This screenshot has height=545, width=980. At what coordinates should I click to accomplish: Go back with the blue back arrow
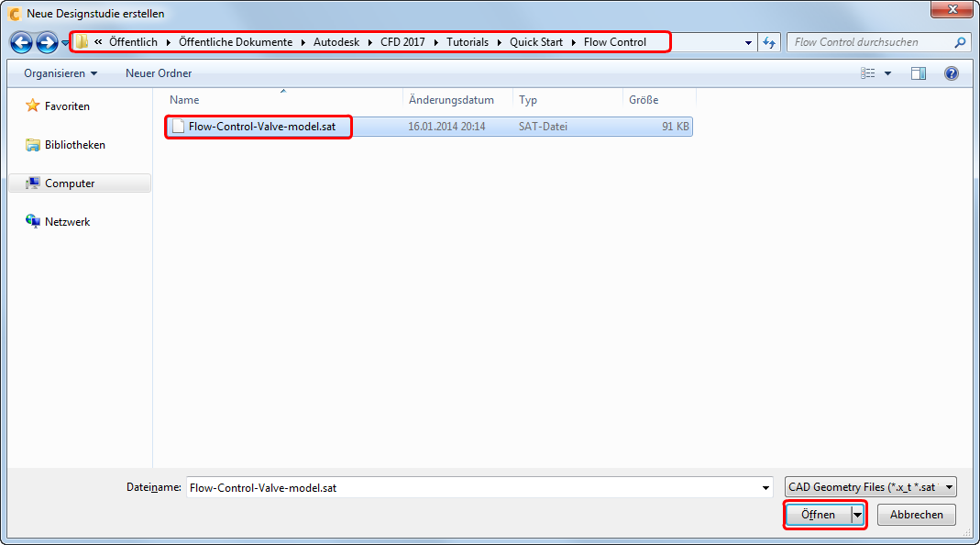click(21, 42)
